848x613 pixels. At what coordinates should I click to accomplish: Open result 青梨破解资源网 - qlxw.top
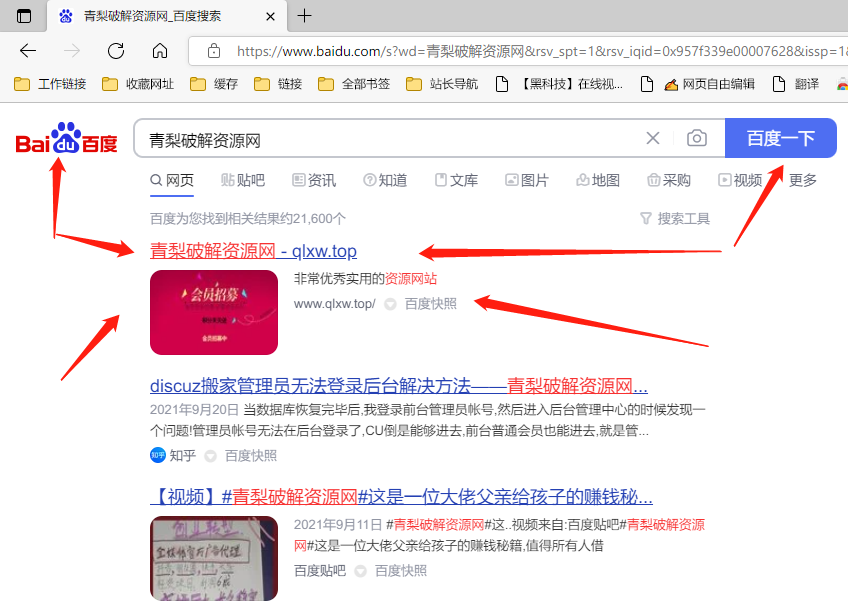tap(253, 251)
